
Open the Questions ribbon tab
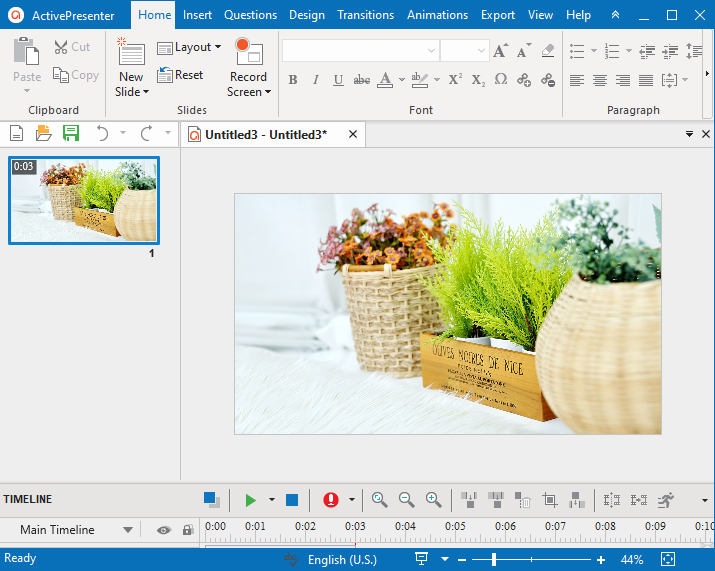(250, 15)
